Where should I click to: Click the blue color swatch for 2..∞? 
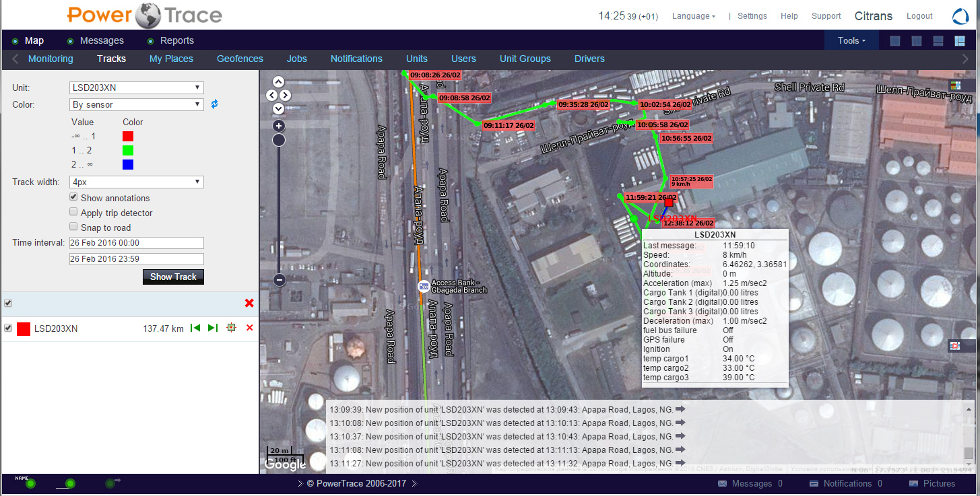coord(128,164)
